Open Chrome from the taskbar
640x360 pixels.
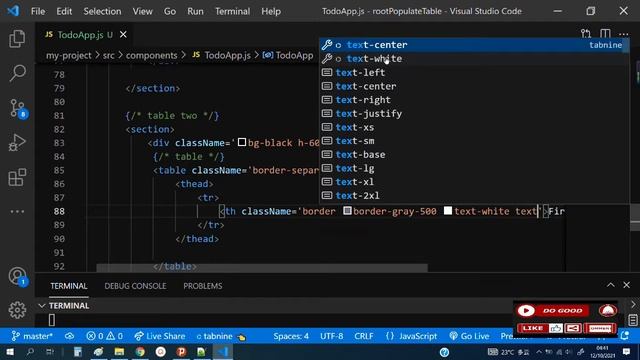coord(140,352)
